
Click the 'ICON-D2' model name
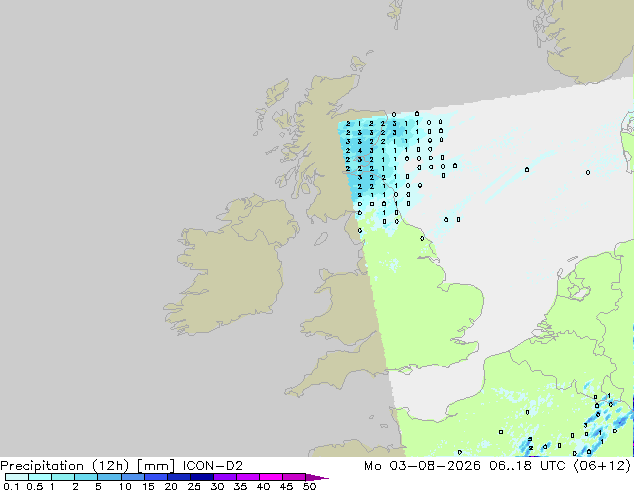coord(213,466)
